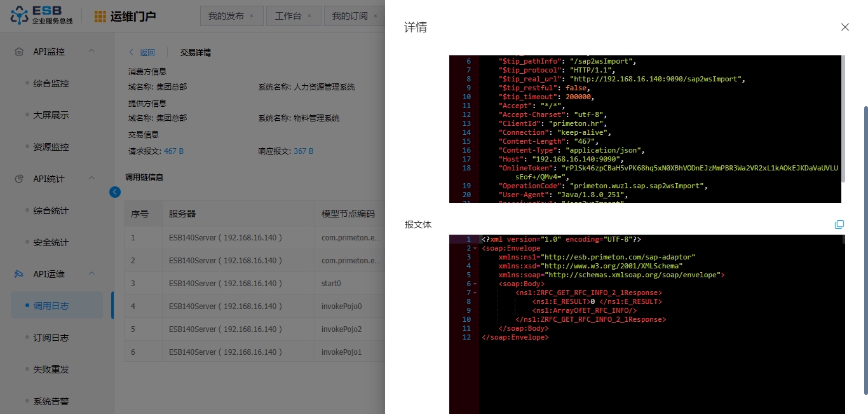Click the API监控 home icon

coord(19,52)
